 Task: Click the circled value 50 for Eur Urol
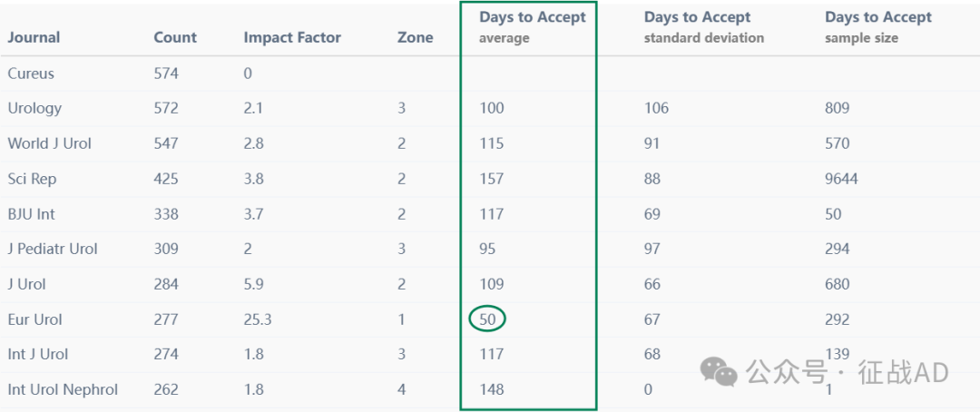coord(487,319)
